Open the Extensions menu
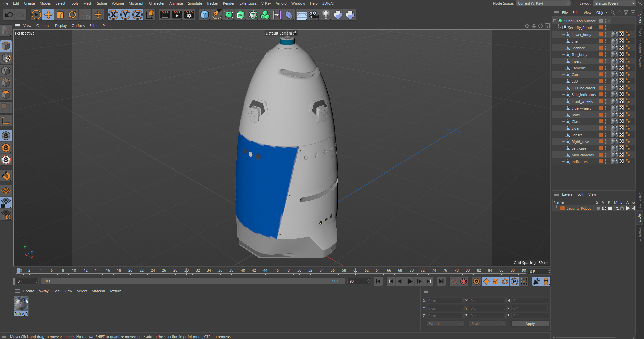The image size is (644, 339). tap(248, 3)
